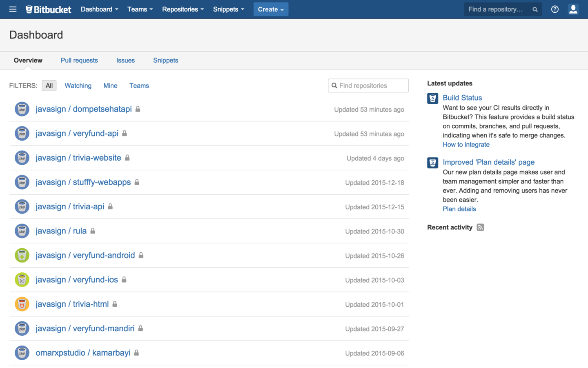Click the Recent activity heading

coord(450,227)
